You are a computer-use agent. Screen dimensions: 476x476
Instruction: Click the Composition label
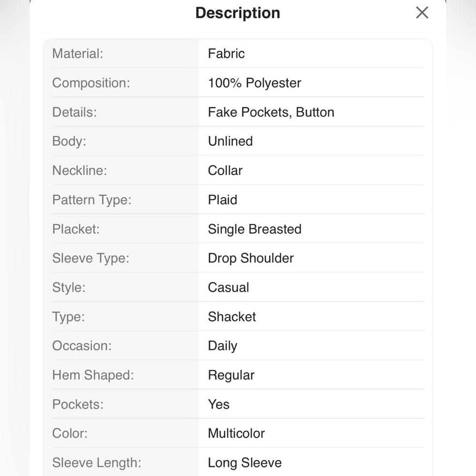pos(91,83)
